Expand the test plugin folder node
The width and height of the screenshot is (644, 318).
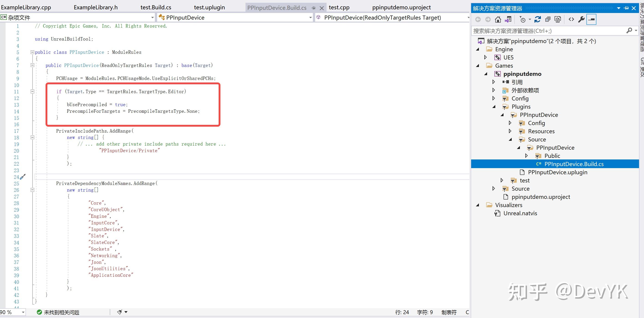pyautogui.click(x=502, y=180)
